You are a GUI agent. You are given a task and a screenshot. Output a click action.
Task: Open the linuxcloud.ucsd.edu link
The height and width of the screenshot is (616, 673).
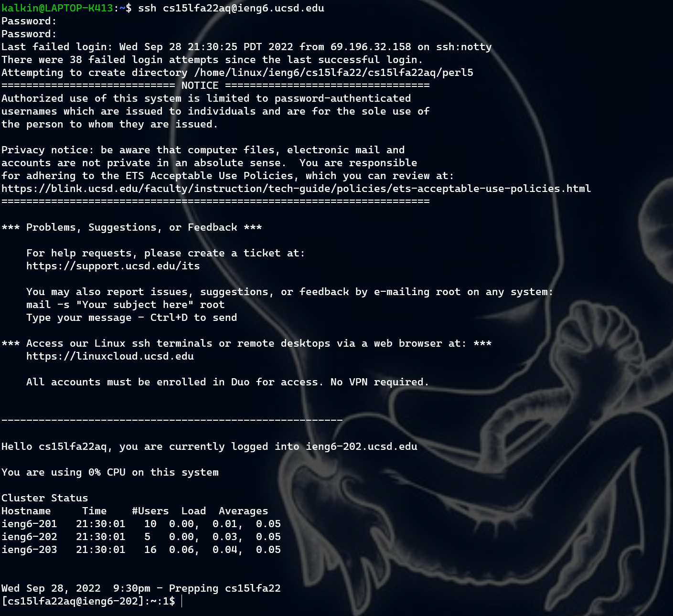(x=110, y=356)
